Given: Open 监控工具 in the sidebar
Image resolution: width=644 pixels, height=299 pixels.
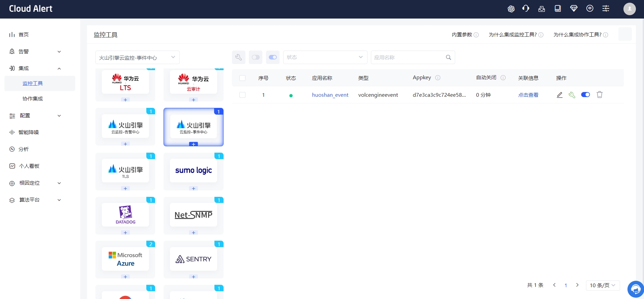Looking at the screenshot, I should pyautogui.click(x=40, y=83).
